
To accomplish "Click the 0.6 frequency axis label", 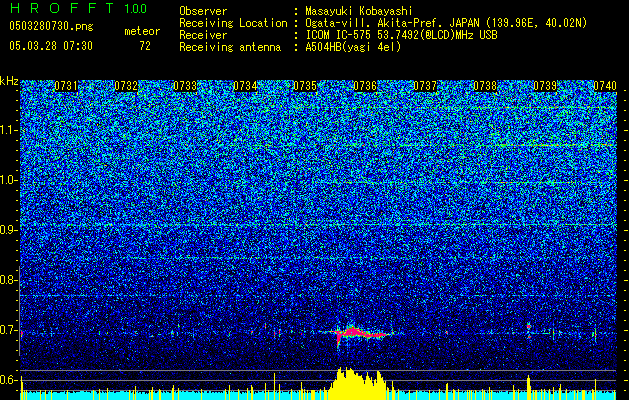I will coord(8,380).
